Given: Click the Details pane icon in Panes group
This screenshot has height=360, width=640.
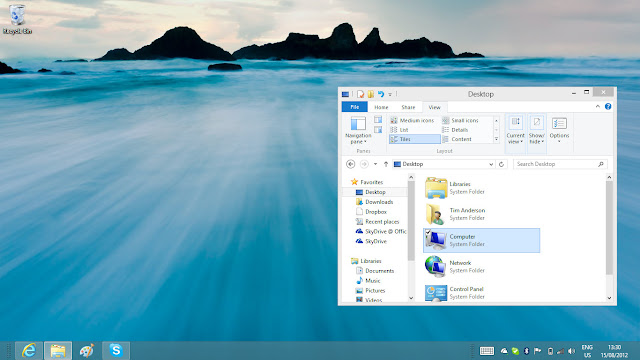Looking at the screenshot, I should point(378,130).
